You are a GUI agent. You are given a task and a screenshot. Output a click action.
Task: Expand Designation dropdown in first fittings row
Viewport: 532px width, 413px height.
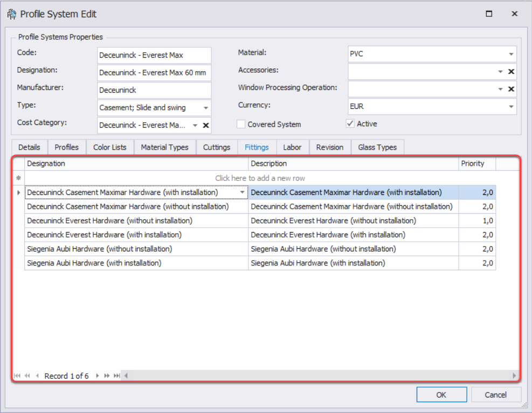point(242,193)
